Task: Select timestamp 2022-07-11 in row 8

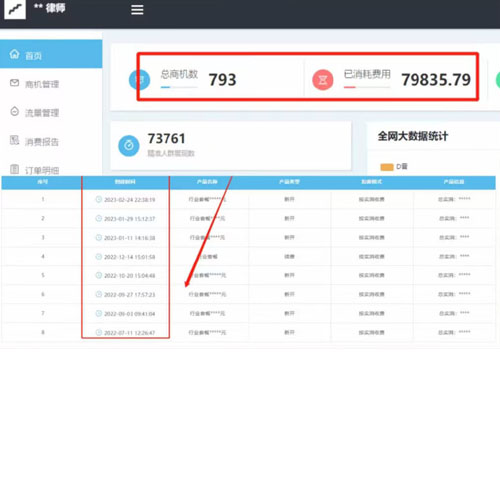Action: pyautogui.click(x=130, y=333)
